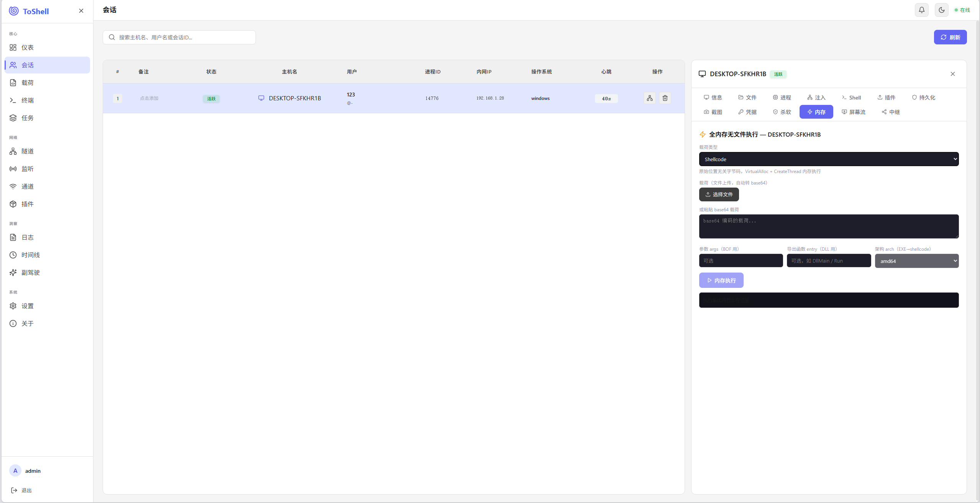The height and width of the screenshot is (503, 980).
Task: Click the IP 192.168.1.28 cell
Action: pos(490,98)
